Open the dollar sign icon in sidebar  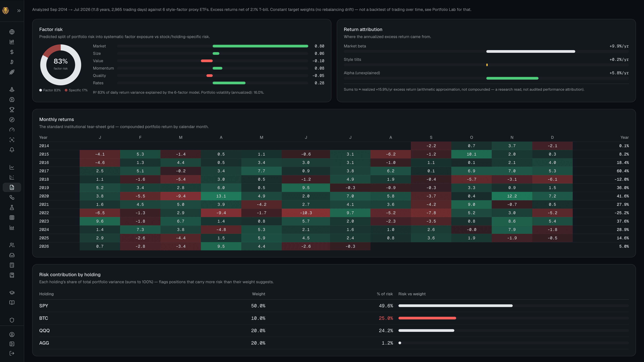click(12, 52)
